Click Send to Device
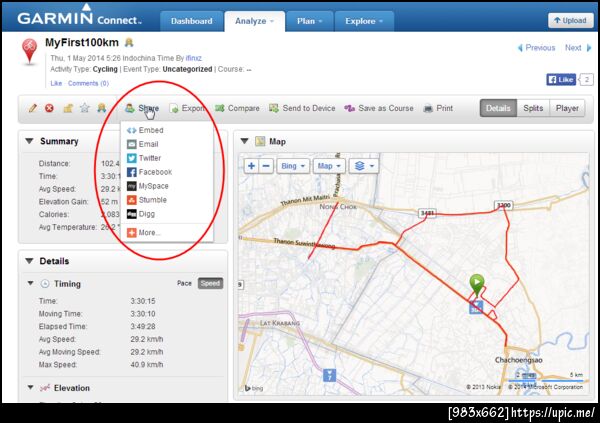The width and height of the screenshot is (600, 423). click(x=302, y=108)
